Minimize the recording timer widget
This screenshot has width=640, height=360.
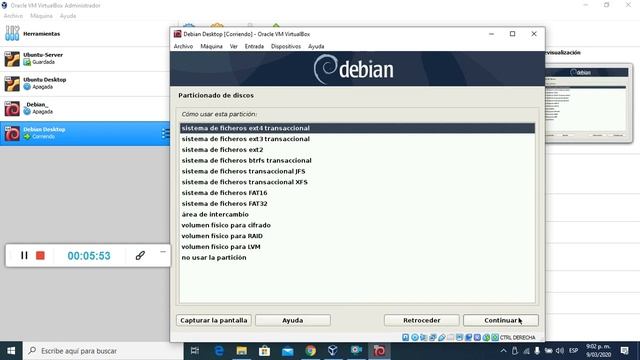[x=163, y=252]
